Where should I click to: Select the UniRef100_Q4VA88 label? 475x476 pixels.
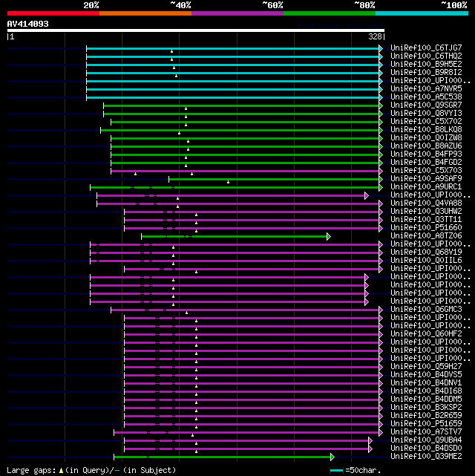(426, 203)
